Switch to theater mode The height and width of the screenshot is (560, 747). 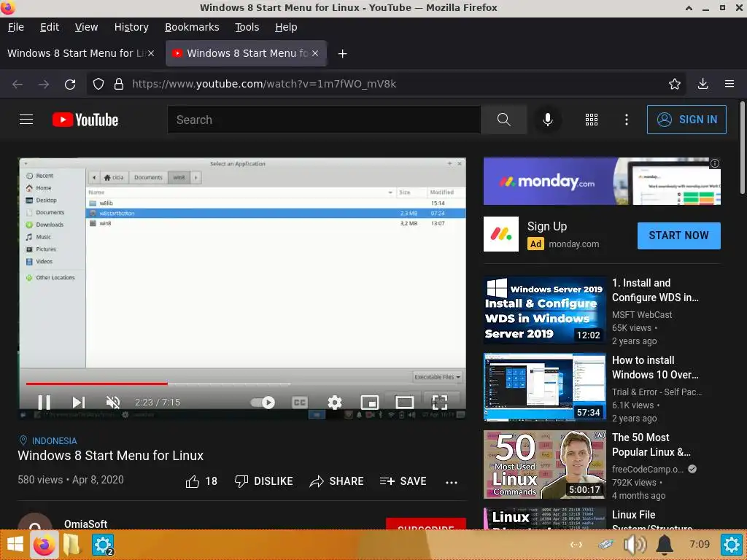(404, 402)
